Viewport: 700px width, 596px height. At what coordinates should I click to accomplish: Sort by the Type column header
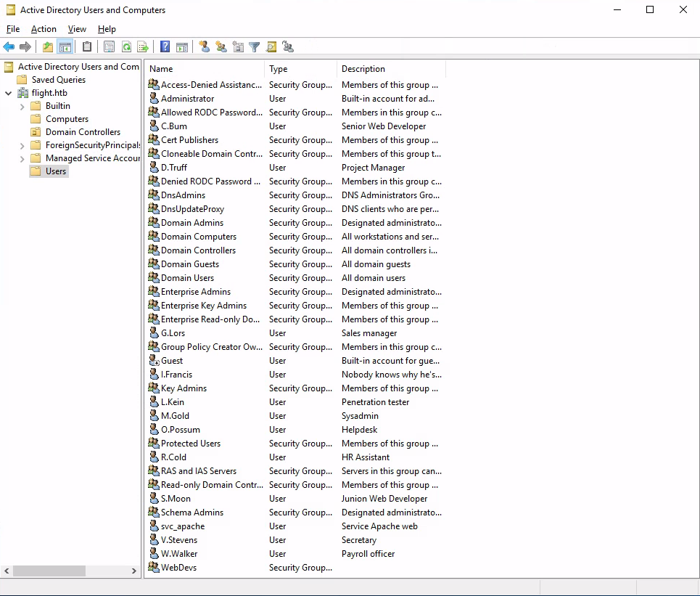pos(301,69)
